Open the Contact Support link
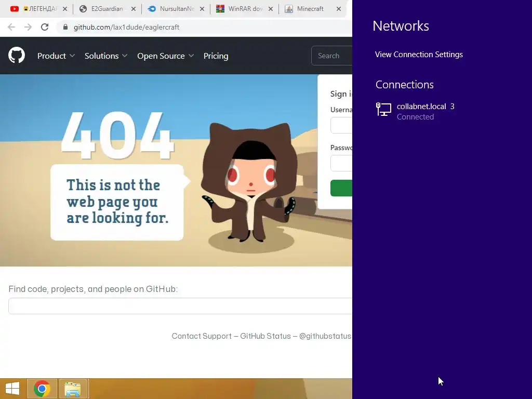Image resolution: width=532 pixels, height=399 pixels. (202, 336)
